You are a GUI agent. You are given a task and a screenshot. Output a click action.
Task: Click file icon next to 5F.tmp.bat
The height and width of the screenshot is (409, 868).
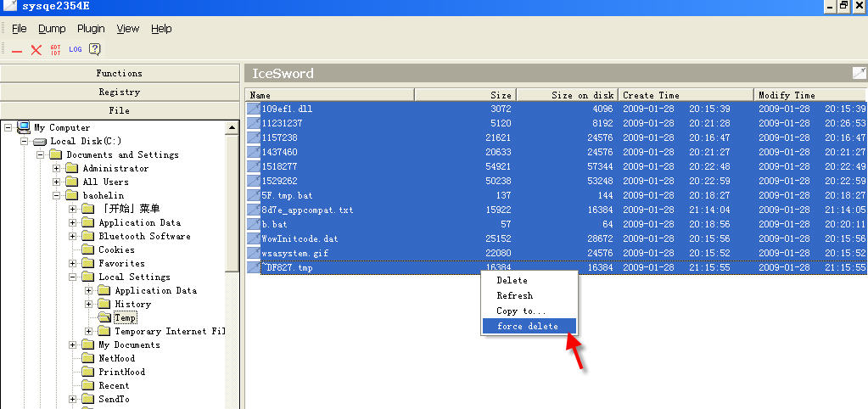pyautogui.click(x=254, y=195)
